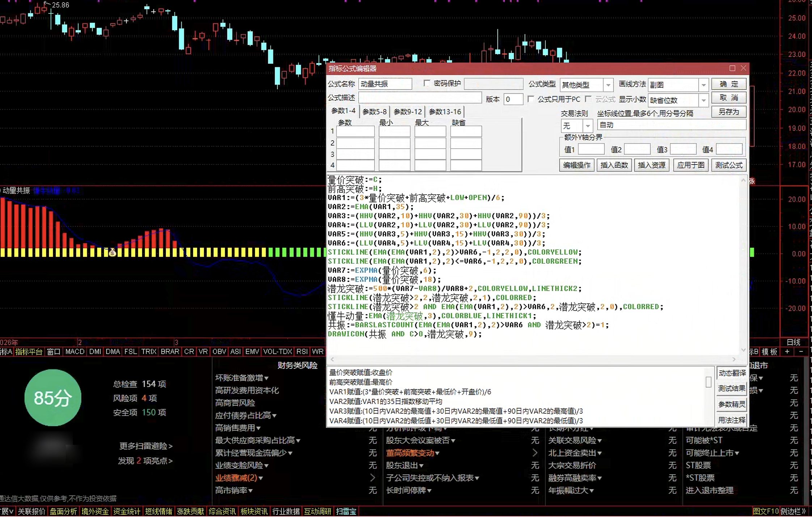Open the 更多扫雷避险 link

point(146,446)
